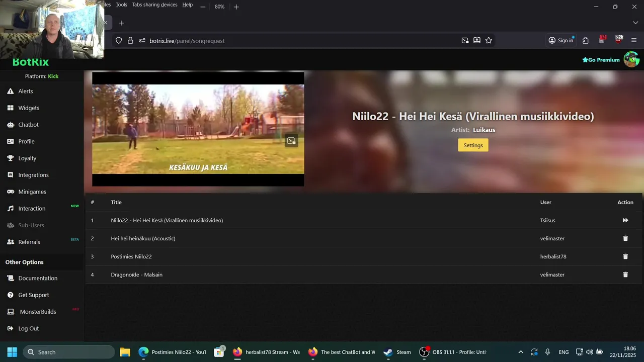The height and width of the screenshot is (362, 644).
Task: Click the song video player
Action: [x=198, y=129]
